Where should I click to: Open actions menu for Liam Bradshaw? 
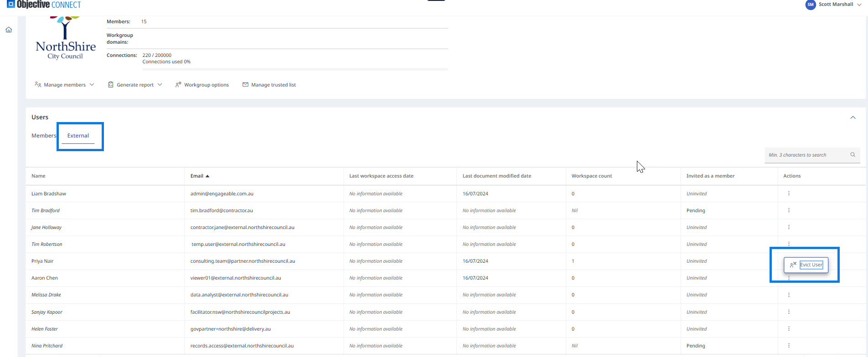789,194
